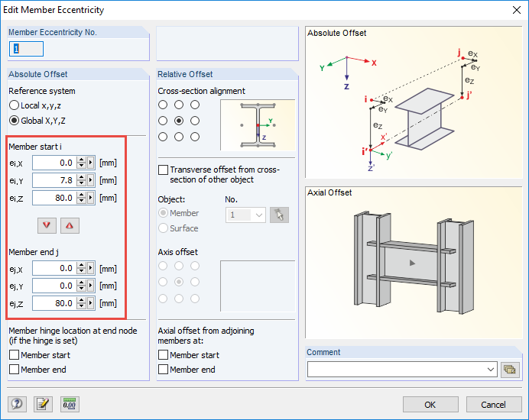
Task: Open the ej,X value options arrow
Action: [x=90, y=268]
